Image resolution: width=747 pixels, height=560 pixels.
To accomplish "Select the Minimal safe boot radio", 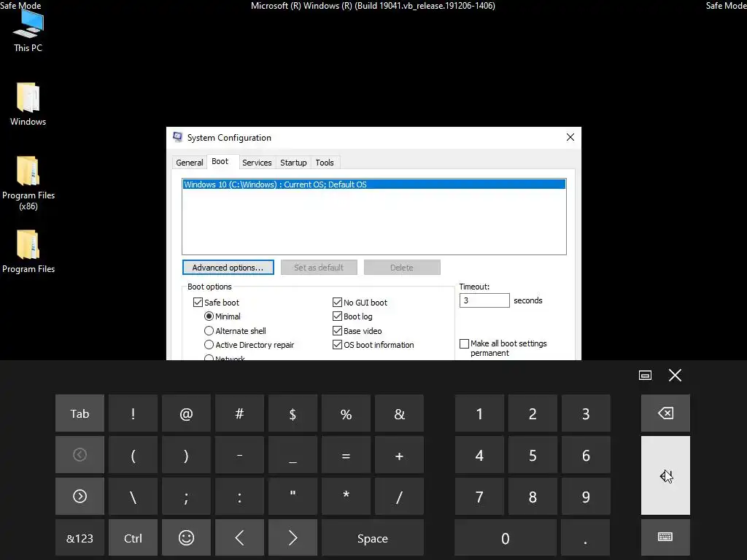I will [x=209, y=316].
